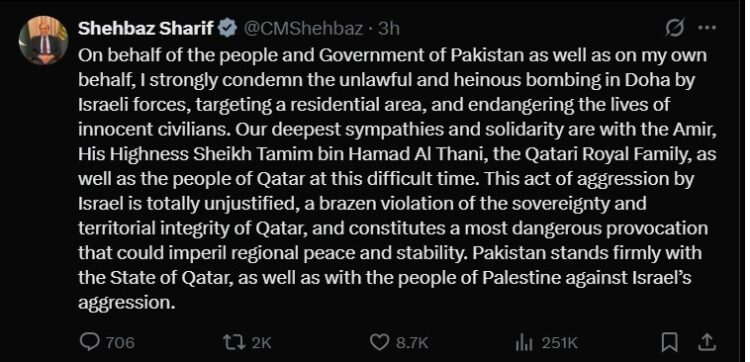Image resolution: width=750 pixels, height=362 pixels.
Task: Open the three-dot more options menu
Action: (x=707, y=28)
